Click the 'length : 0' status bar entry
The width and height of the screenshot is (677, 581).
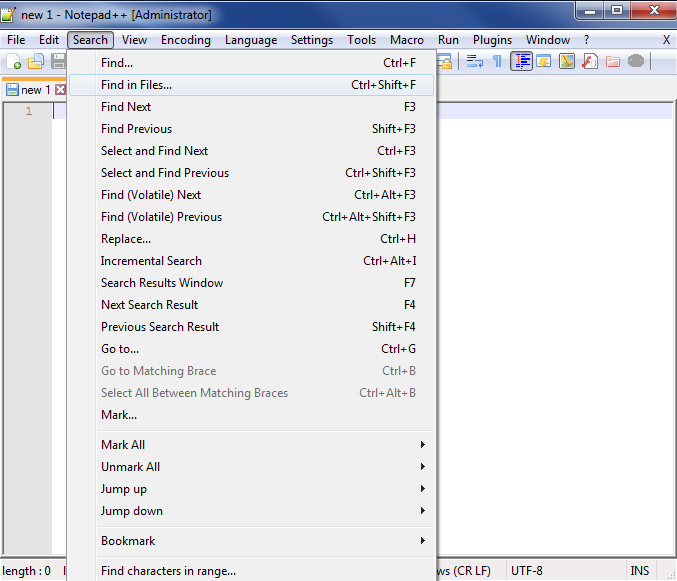(26, 571)
